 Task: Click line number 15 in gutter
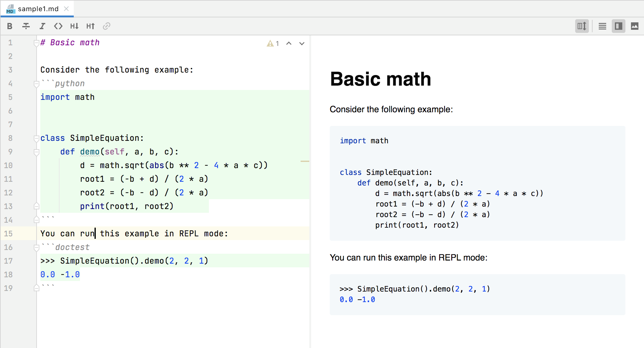point(8,234)
